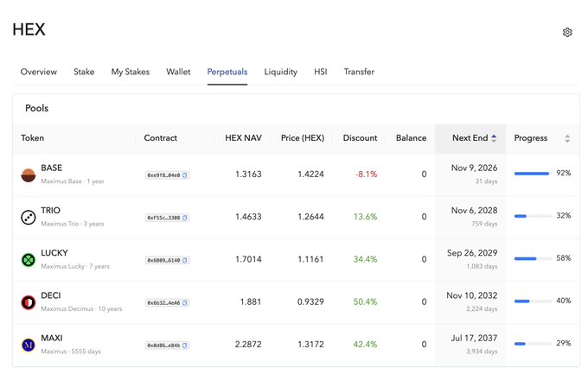Click the BASE contract address 0xe9f8..04e0
The image size is (588, 374).
coord(163,175)
